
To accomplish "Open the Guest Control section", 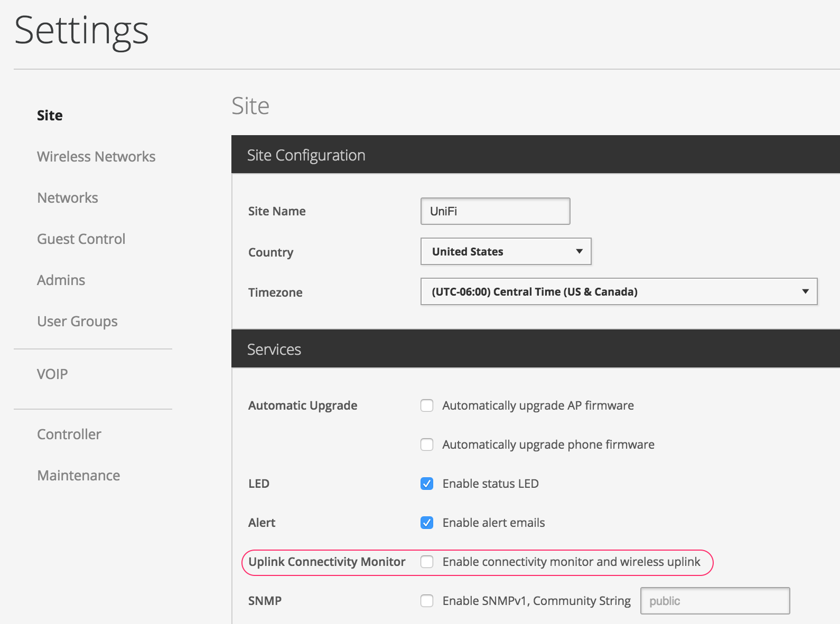I will point(81,239).
